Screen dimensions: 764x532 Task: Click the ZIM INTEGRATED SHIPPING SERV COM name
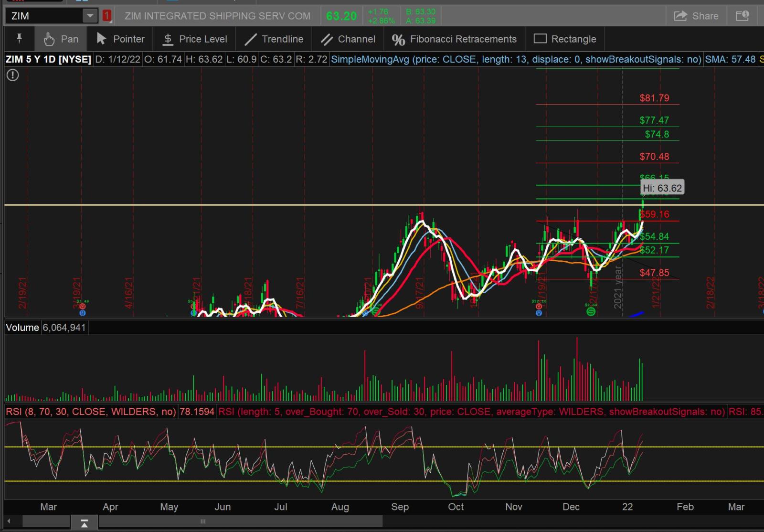pyautogui.click(x=217, y=16)
